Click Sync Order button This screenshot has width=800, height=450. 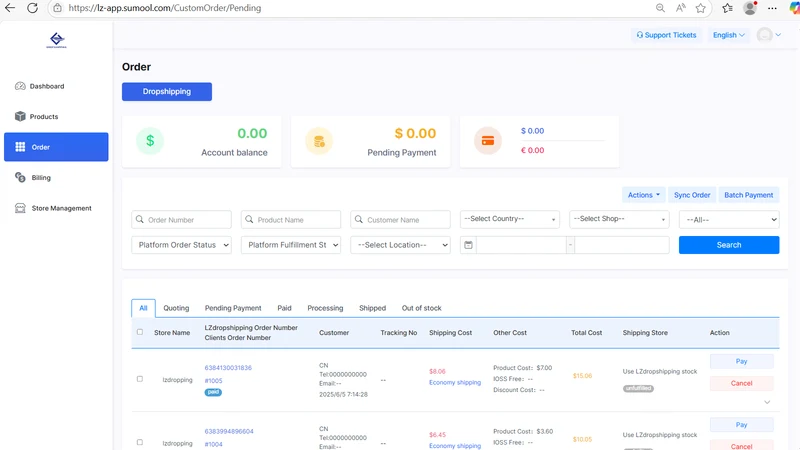click(692, 195)
